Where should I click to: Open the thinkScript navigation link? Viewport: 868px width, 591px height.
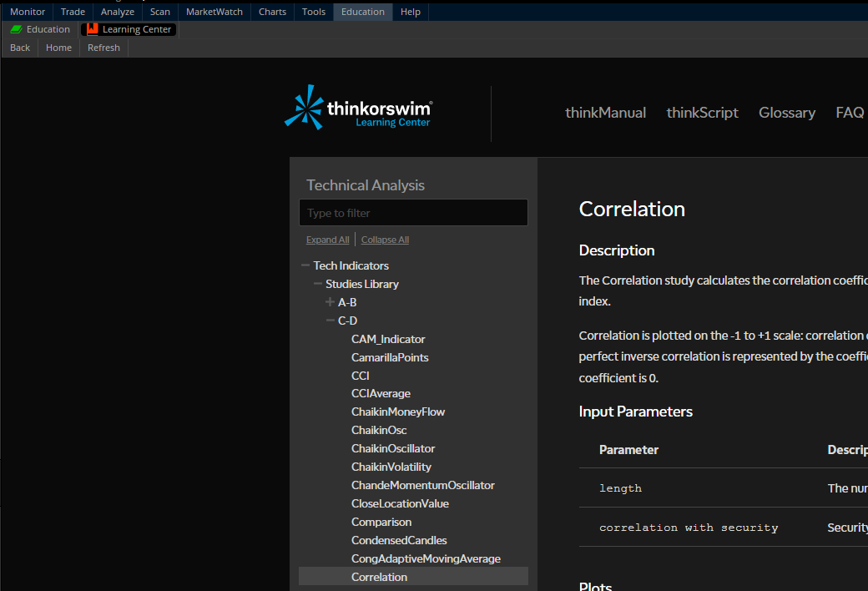point(702,113)
